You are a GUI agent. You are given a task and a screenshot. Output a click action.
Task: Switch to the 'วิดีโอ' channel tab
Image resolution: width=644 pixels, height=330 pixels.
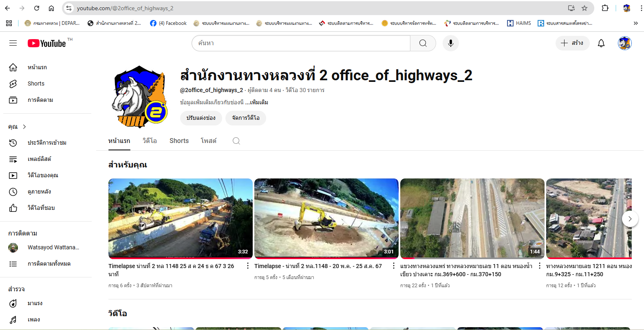pyautogui.click(x=150, y=141)
